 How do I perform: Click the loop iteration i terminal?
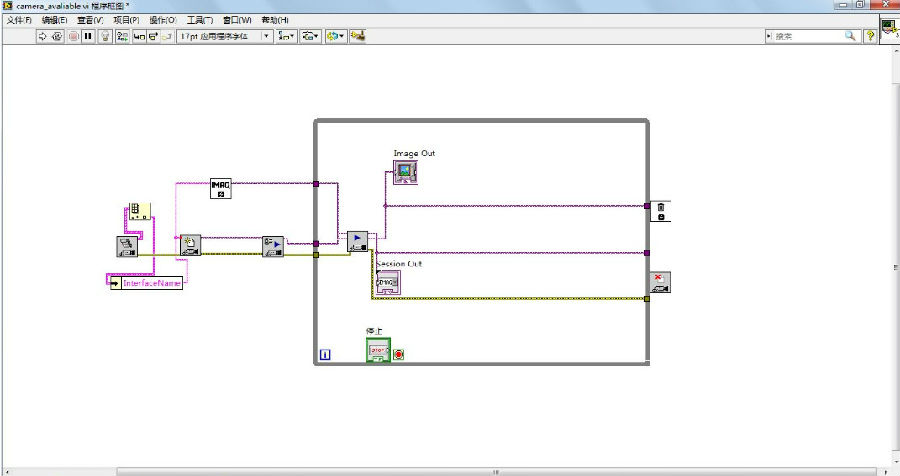click(324, 355)
